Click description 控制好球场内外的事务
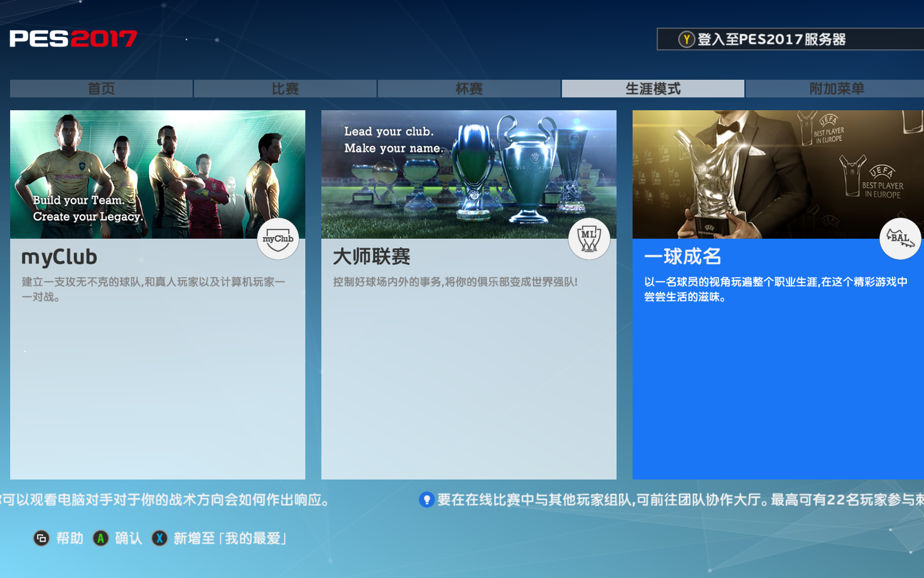This screenshot has width=924, height=578. click(x=456, y=282)
